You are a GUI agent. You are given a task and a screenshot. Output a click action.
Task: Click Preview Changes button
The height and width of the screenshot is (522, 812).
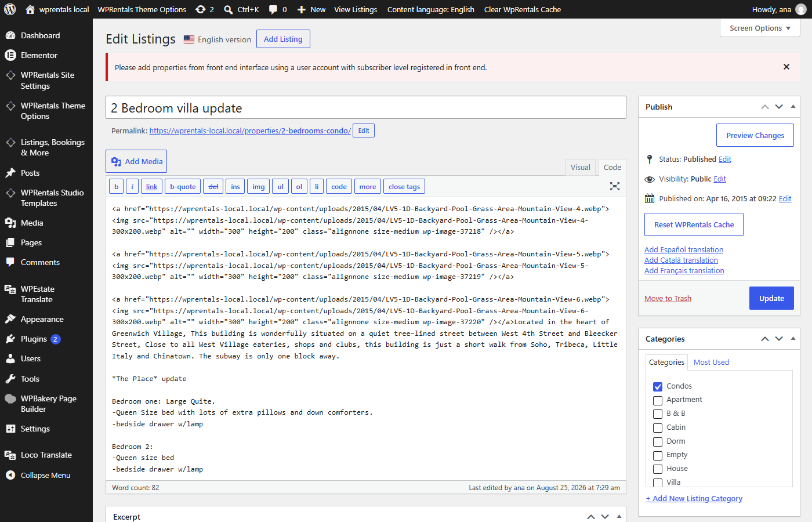pos(755,135)
